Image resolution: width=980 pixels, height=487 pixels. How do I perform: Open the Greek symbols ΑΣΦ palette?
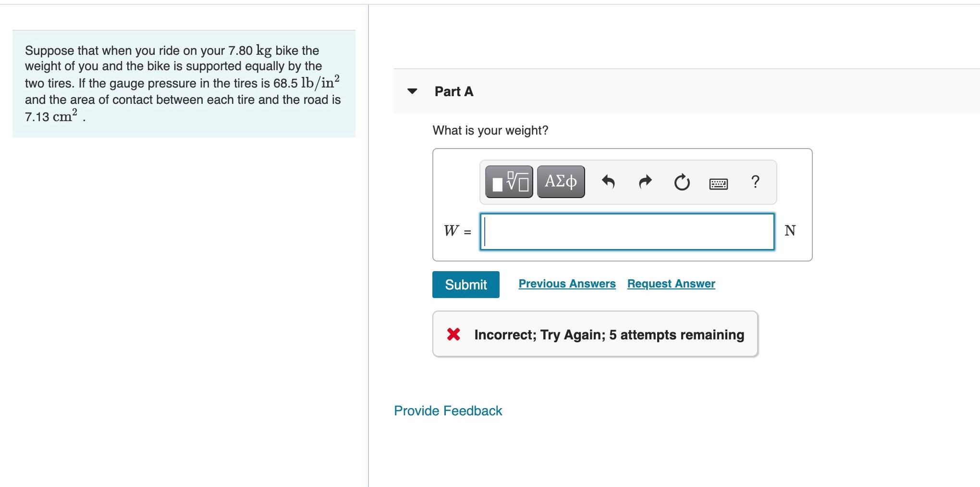click(x=561, y=182)
